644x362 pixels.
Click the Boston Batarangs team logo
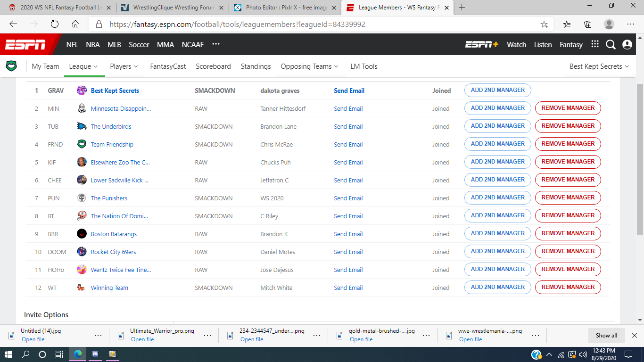tap(82, 234)
